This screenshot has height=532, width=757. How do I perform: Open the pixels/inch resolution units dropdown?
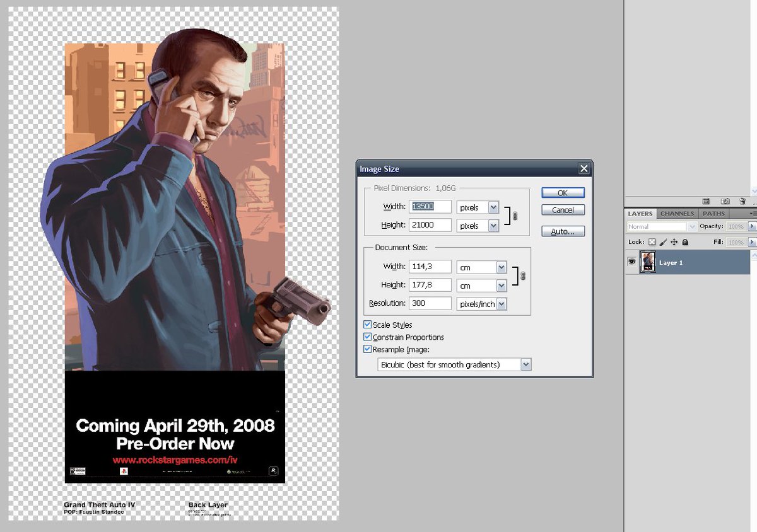click(x=482, y=304)
